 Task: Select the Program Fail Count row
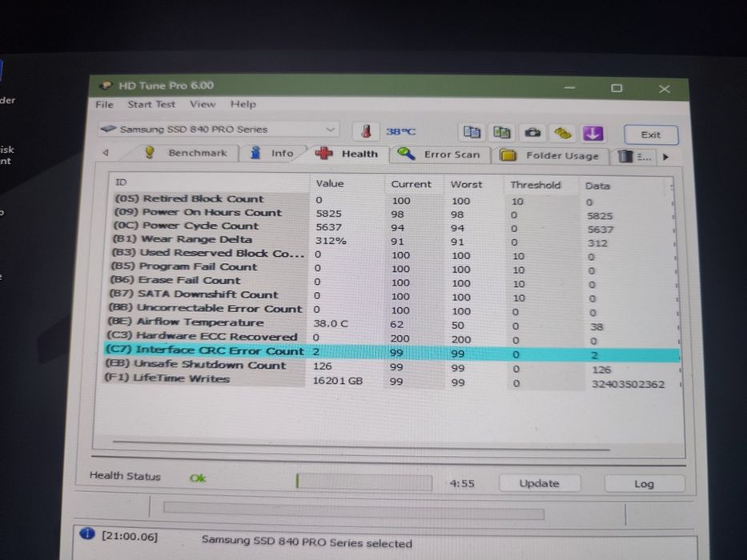pyautogui.click(x=391, y=269)
